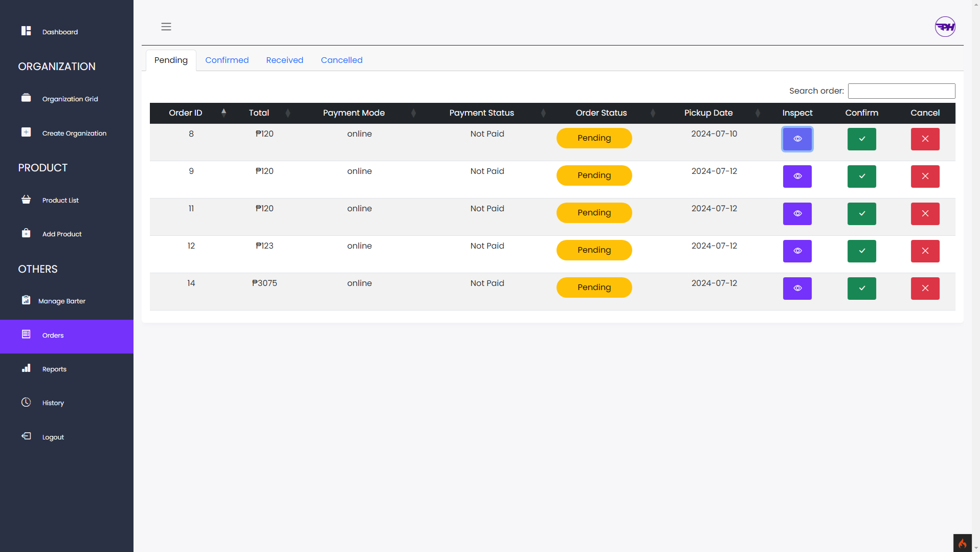Click the flame debug icon
The width and height of the screenshot is (980, 552).
point(962,543)
